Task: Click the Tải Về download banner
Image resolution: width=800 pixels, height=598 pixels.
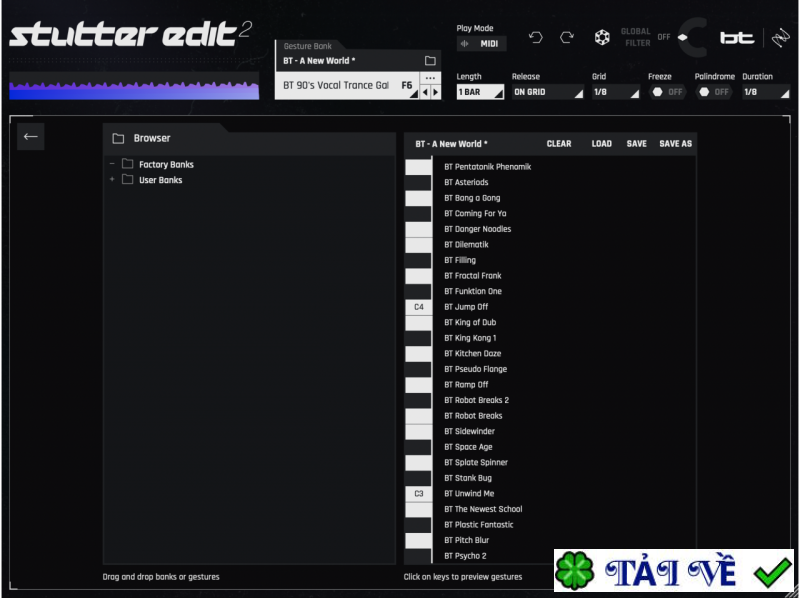Action: pos(674,570)
